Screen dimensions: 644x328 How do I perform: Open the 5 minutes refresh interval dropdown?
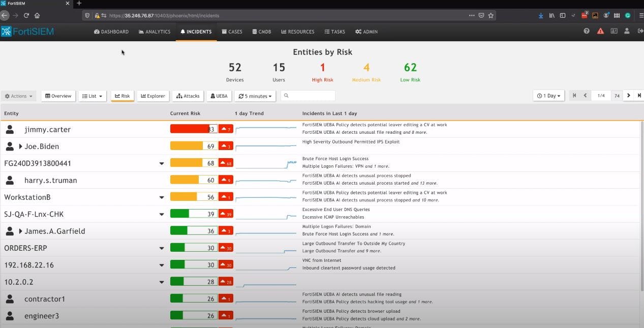point(255,96)
